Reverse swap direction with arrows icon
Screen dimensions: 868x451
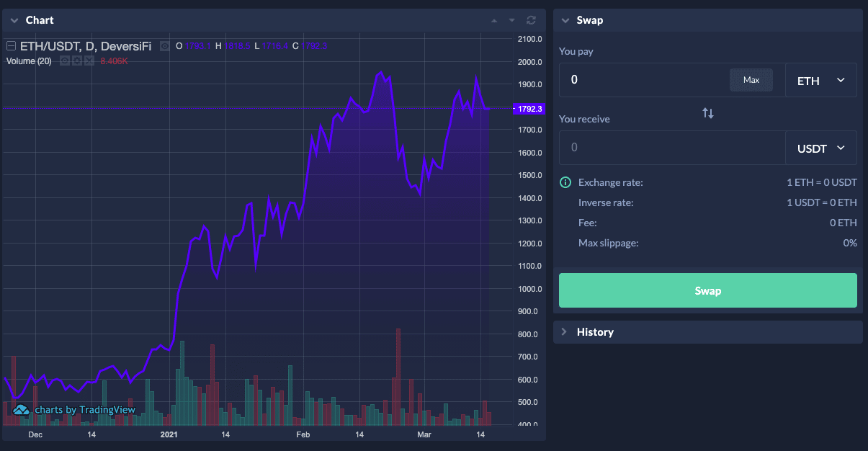[x=708, y=113]
